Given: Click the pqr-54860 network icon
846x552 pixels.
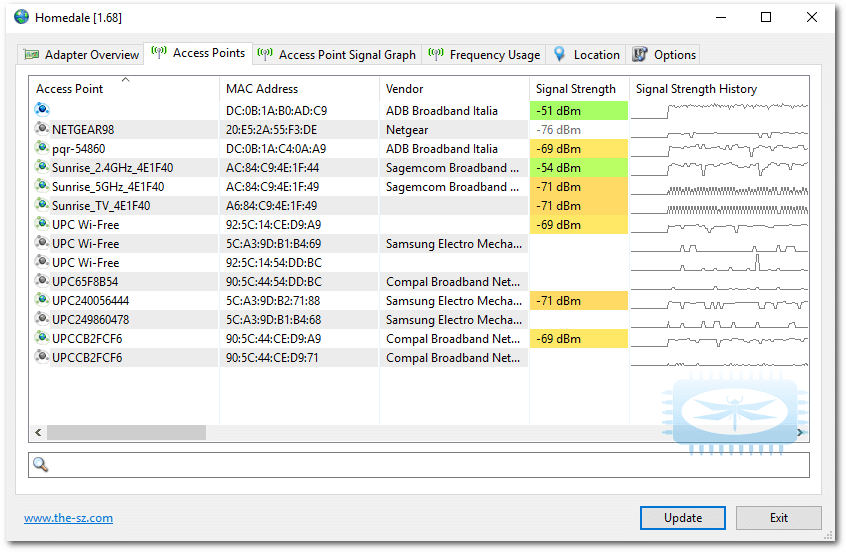Looking at the screenshot, I should point(42,147).
